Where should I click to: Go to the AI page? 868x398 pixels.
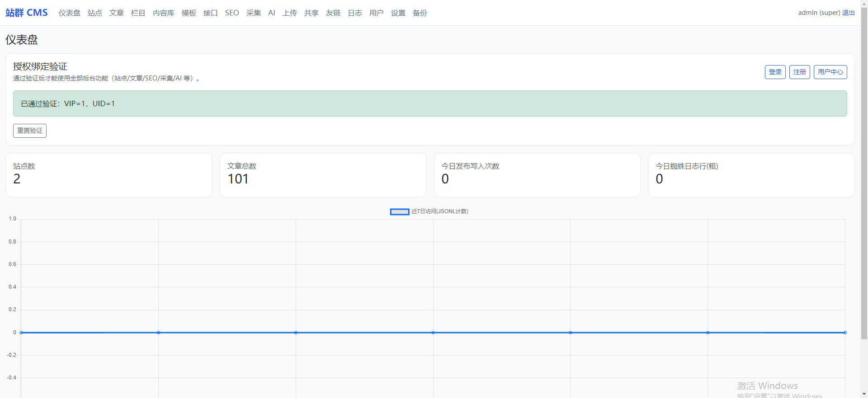[271, 13]
